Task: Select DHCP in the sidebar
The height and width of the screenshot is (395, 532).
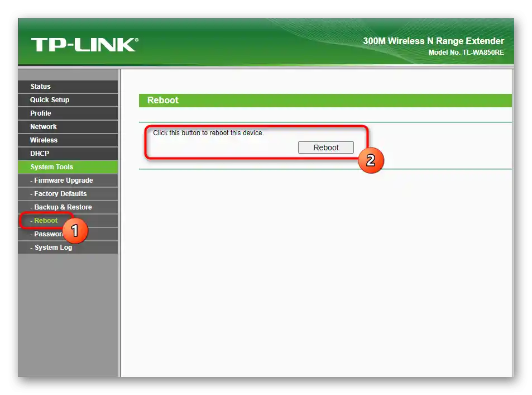Action: point(68,154)
